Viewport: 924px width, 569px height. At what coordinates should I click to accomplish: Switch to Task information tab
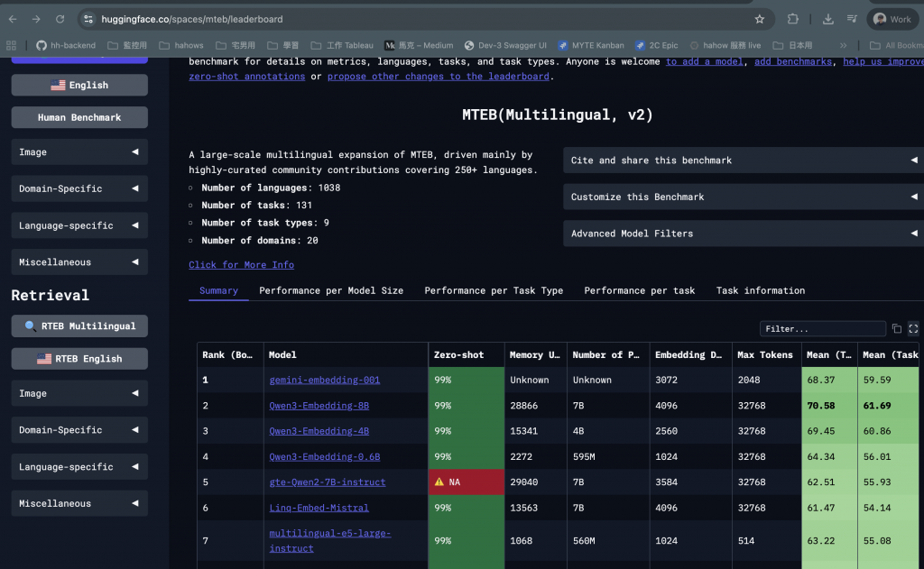(x=760, y=290)
